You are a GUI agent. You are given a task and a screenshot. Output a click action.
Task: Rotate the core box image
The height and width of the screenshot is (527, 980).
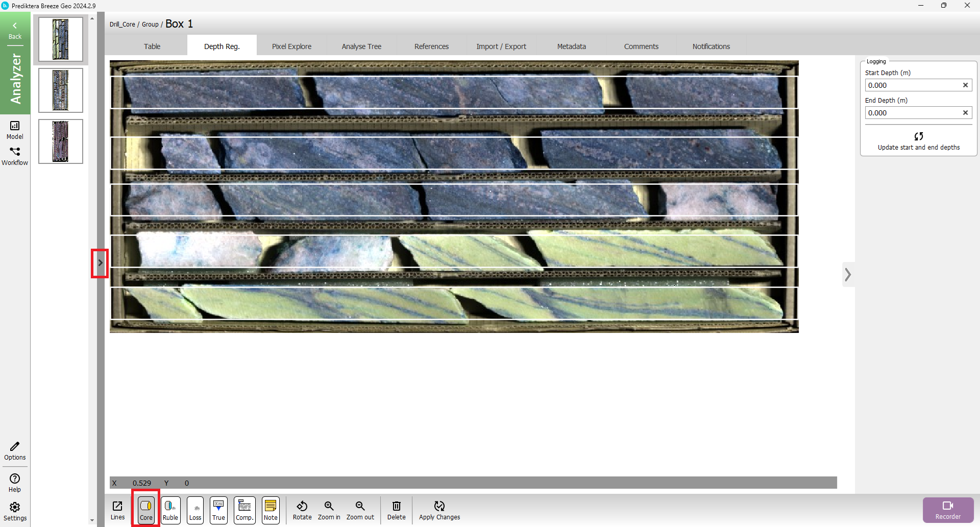[302, 510]
